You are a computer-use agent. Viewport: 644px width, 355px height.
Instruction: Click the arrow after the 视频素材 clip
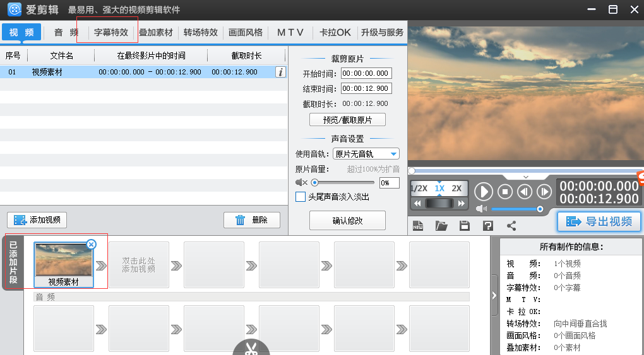pos(101,265)
